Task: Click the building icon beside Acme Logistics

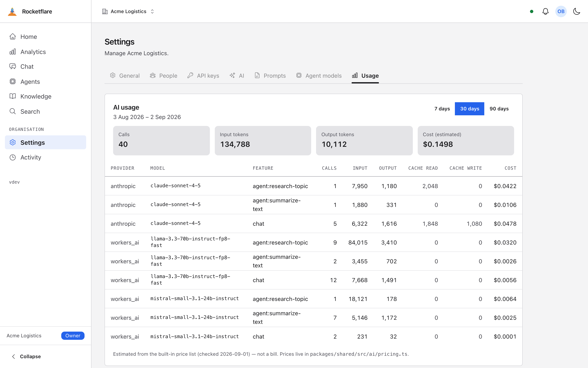Action: click(105, 11)
